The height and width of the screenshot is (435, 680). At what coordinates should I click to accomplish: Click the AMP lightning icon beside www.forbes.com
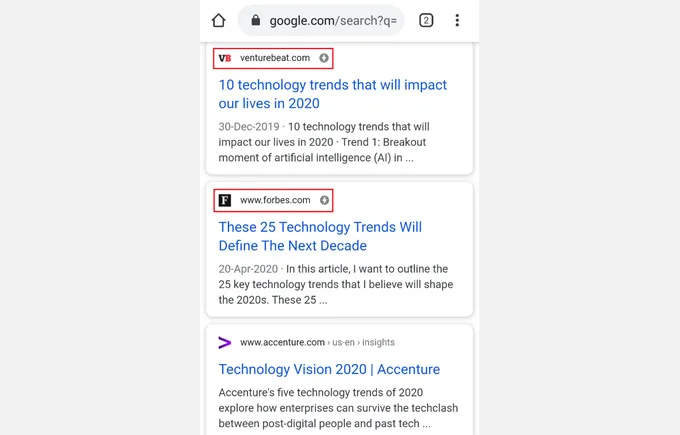pos(324,200)
